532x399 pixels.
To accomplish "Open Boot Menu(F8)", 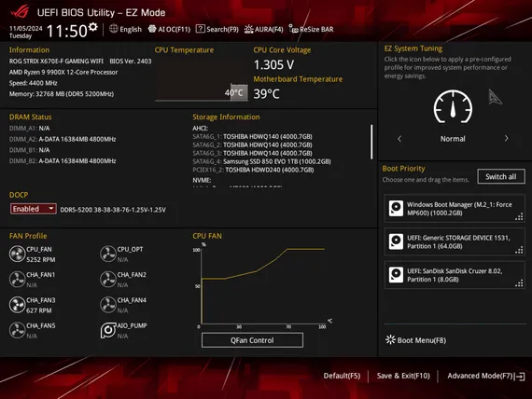I will tap(415, 340).
